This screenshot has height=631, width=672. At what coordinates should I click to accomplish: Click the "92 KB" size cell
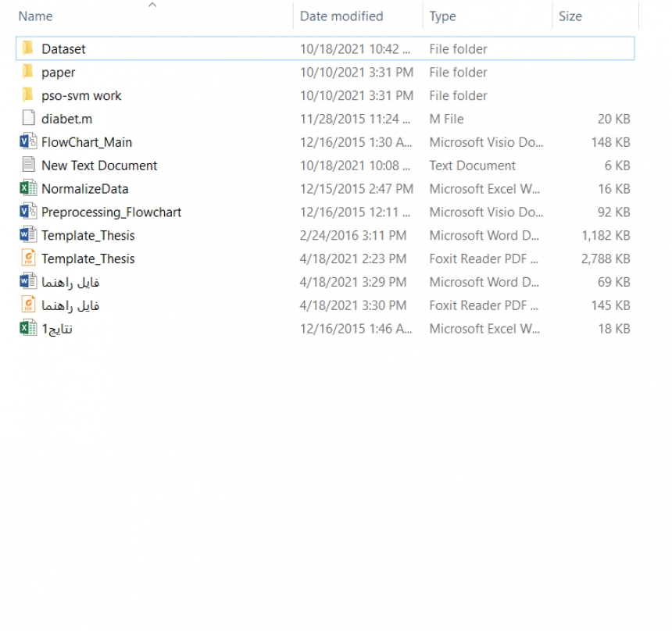tap(613, 212)
